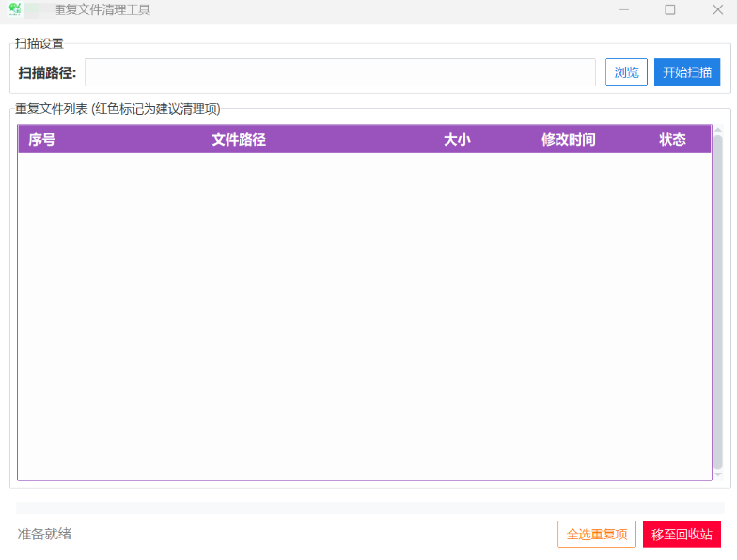737x560 pixels.
Task: Click 移至回收站 button
Action: (682, 534)
